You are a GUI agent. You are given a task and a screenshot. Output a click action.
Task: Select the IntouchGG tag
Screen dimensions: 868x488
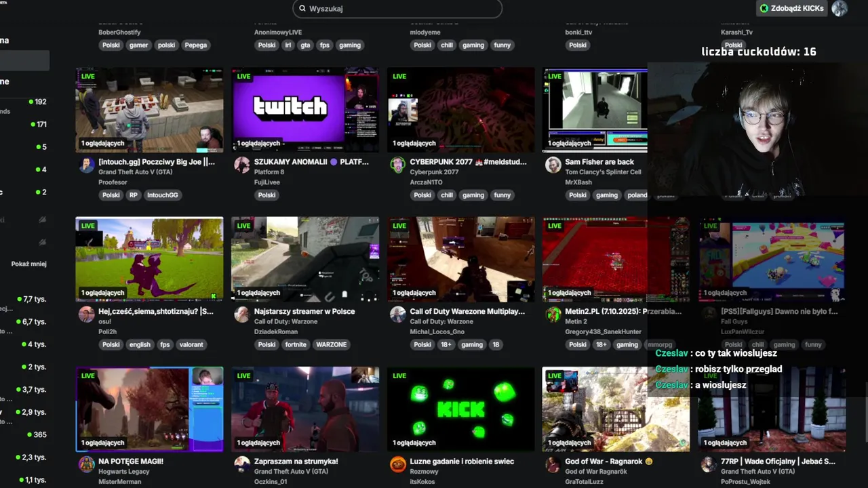[x=163, y=195]
